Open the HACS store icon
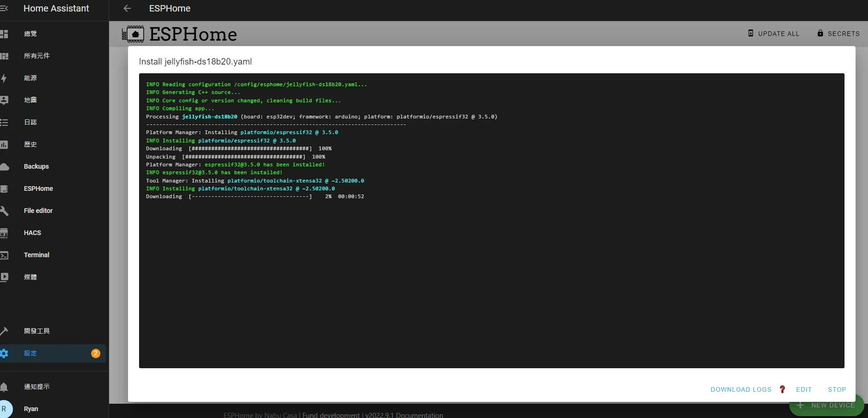This screenshot has width=868, height=418. coord(4,233)
